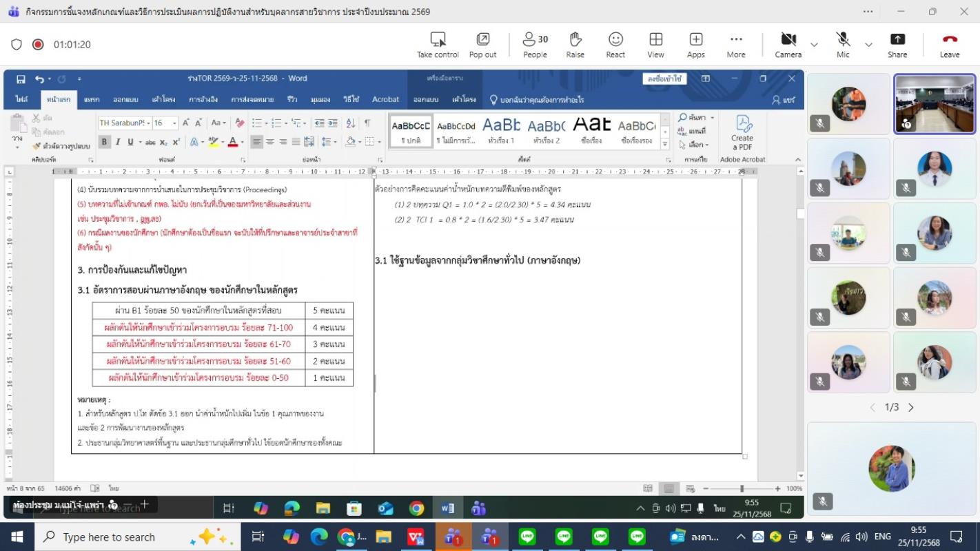Expand the camera options dropdown arrow
This screenshot has width=980, height=551.
pos(814,45)
